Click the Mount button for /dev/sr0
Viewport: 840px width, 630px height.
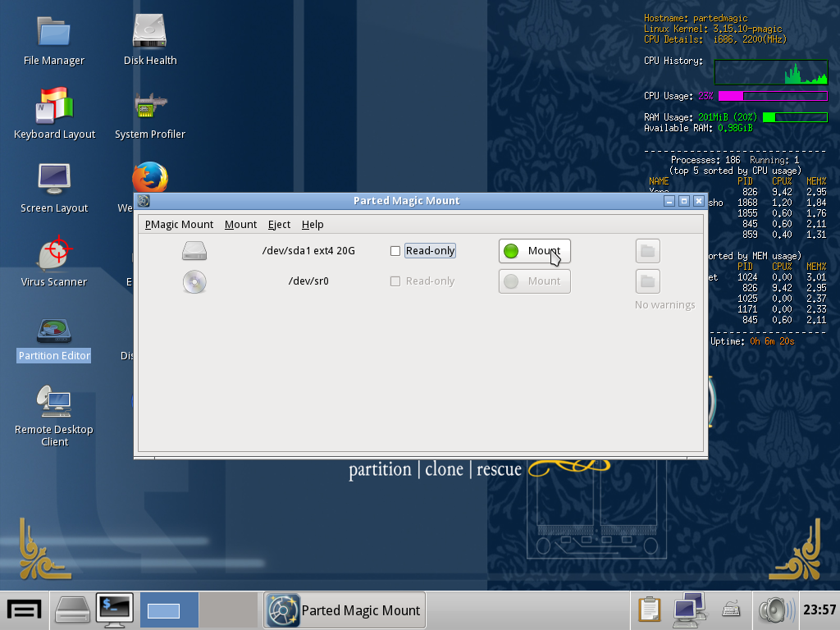535,281
